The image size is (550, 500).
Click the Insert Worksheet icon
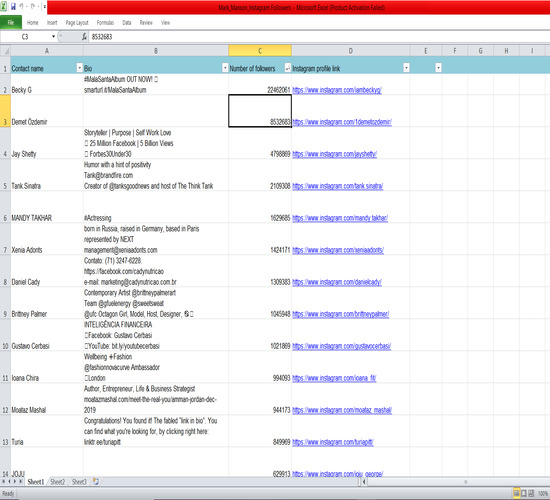96,482
